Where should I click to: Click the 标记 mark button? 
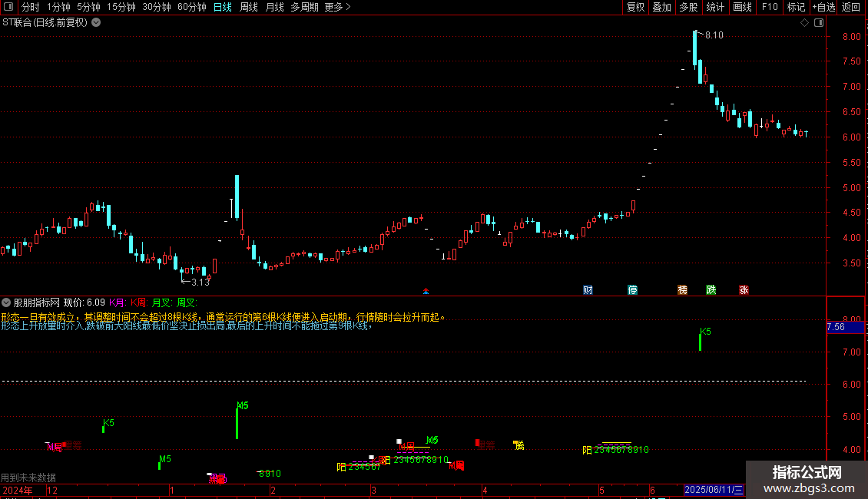tap(796, 7)
